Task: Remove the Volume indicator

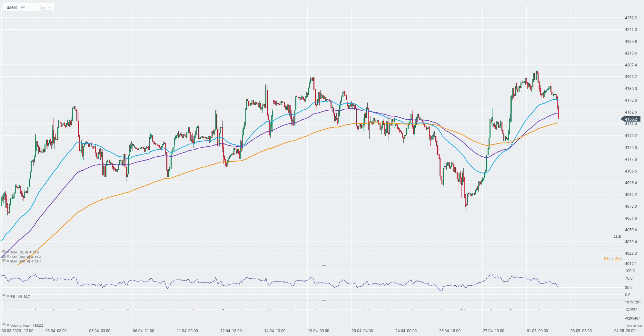Action: pos(8,325)
